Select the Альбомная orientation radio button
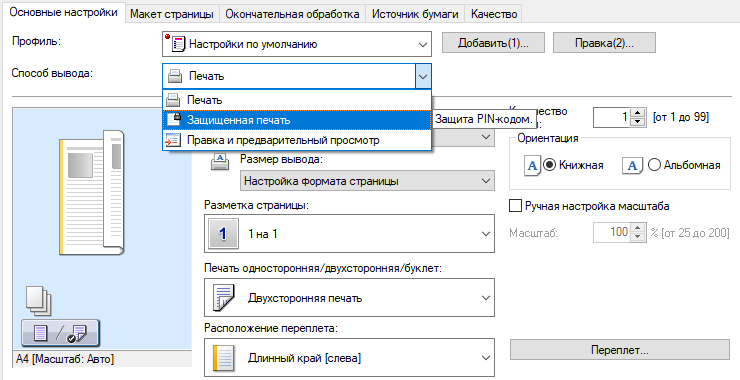 click(654, 165)
